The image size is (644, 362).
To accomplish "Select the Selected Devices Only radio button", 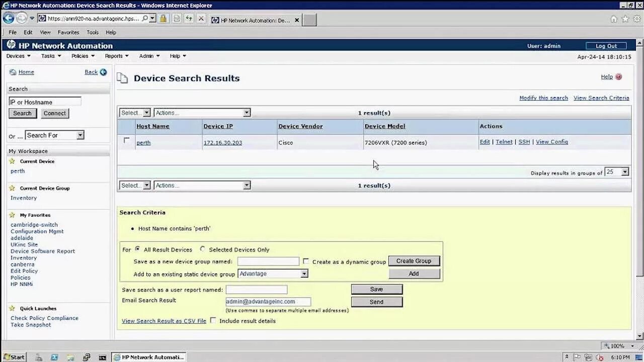I will tap(202, 249).
